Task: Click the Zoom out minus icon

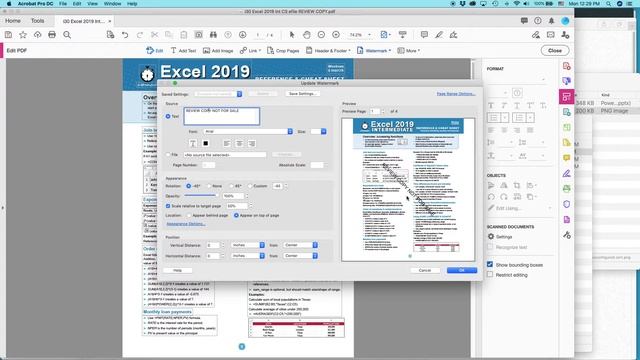Action: (x=321, y=35)
